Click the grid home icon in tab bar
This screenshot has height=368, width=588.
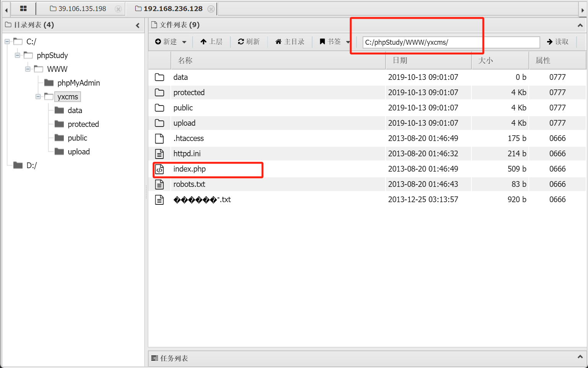pyautogui.click(x=23, y=8)
